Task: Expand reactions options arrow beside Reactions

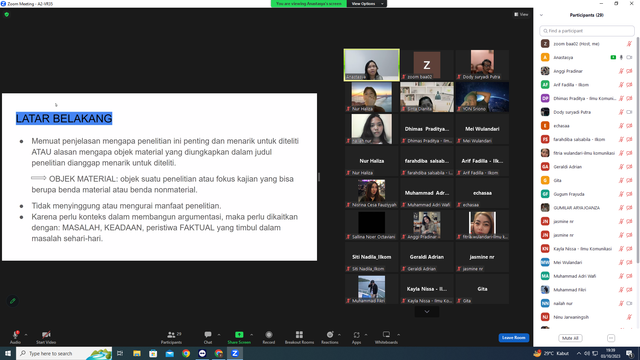Action: coord(339,335)
